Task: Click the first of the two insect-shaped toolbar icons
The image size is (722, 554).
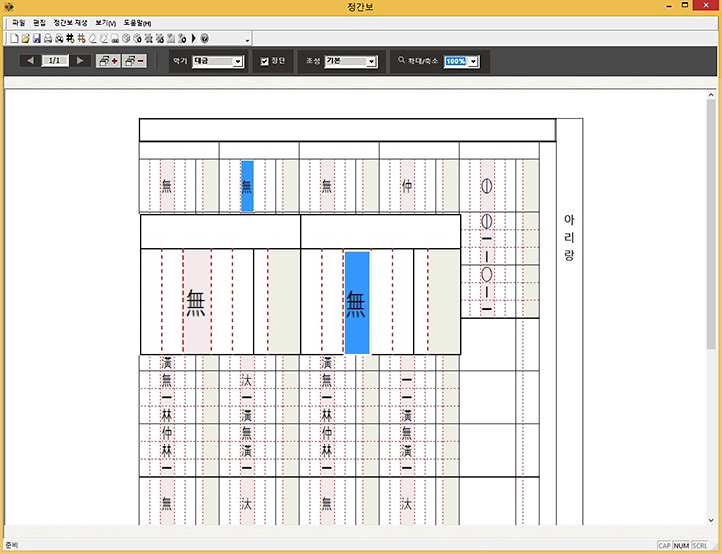Action: pyautogui.click(x=148, y=39)
